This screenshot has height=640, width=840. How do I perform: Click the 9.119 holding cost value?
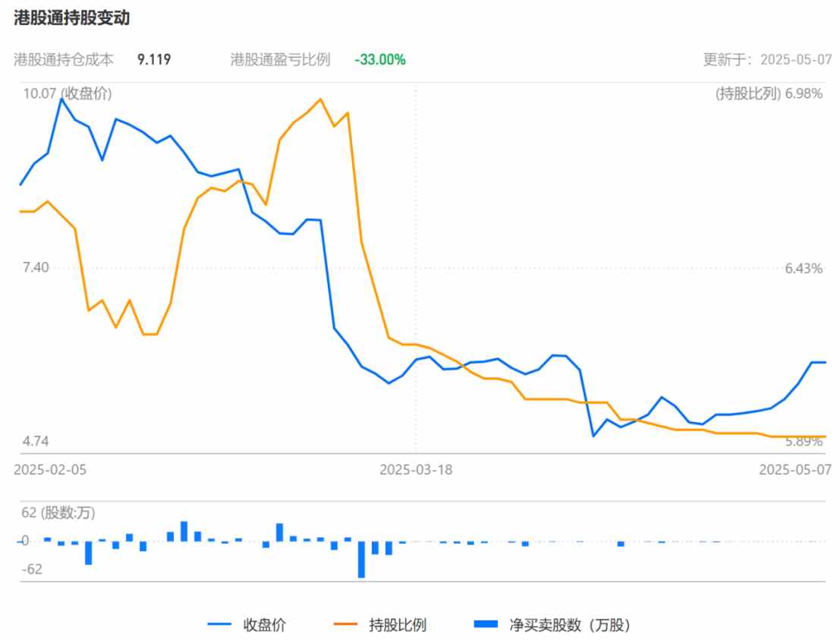154,59
